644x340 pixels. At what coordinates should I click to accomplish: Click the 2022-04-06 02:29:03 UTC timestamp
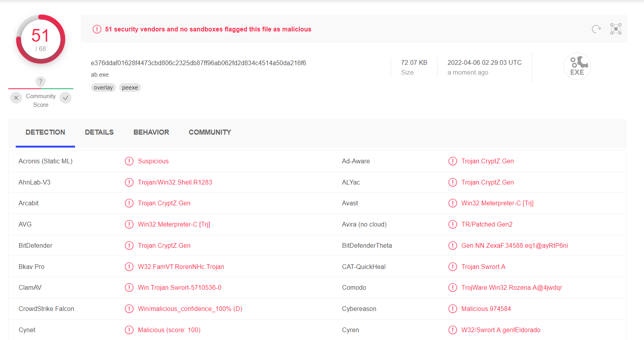coord(485,63)
